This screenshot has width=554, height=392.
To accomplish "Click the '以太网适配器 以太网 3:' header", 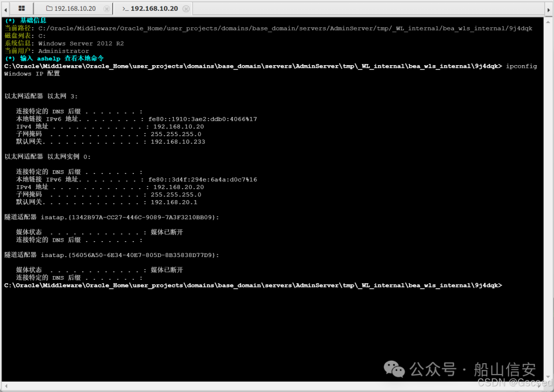I will pos(41,96).
